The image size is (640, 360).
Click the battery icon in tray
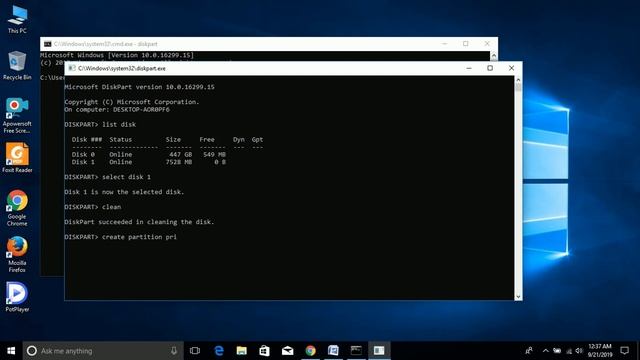pyautogui.click(x=557, y=351)
